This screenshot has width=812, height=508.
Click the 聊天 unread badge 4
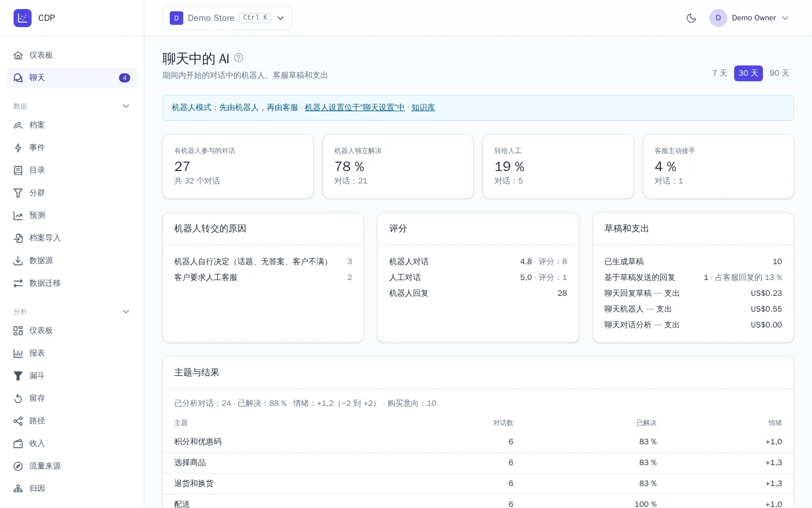pos(125,78)
